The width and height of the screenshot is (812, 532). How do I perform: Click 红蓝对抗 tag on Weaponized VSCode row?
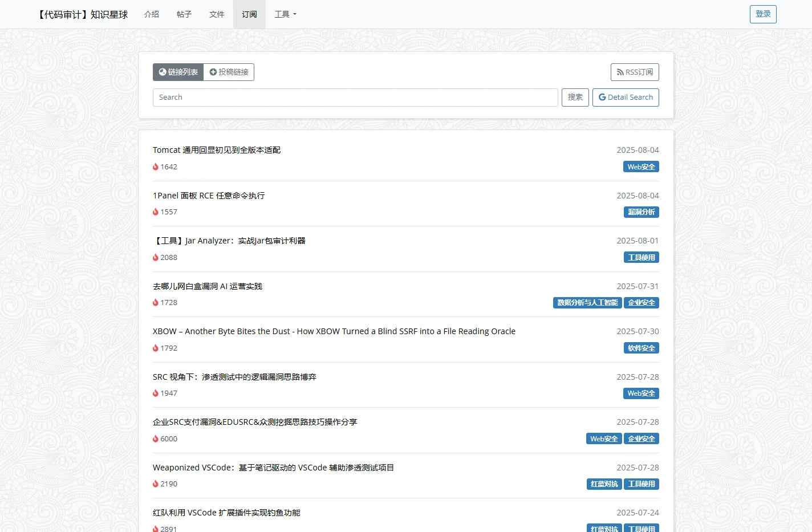coord(604,484)
